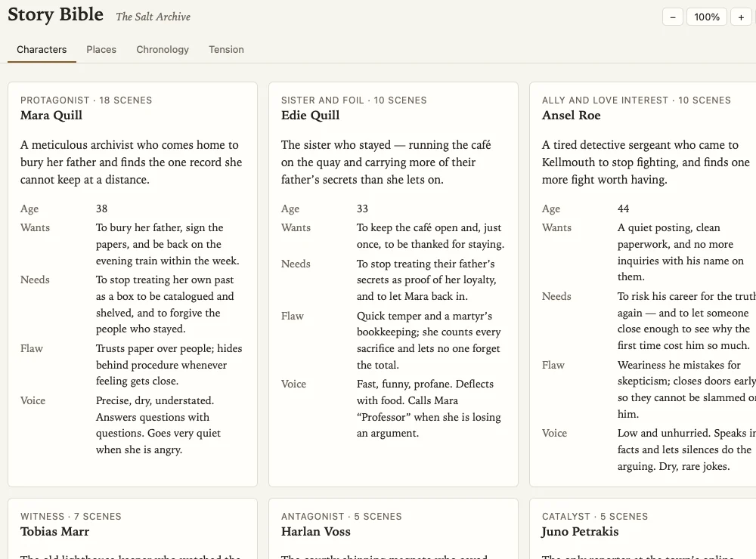756x559 pixels.
Task: Click Mara Quill's description paragraph
Action: tap(131, 162)
